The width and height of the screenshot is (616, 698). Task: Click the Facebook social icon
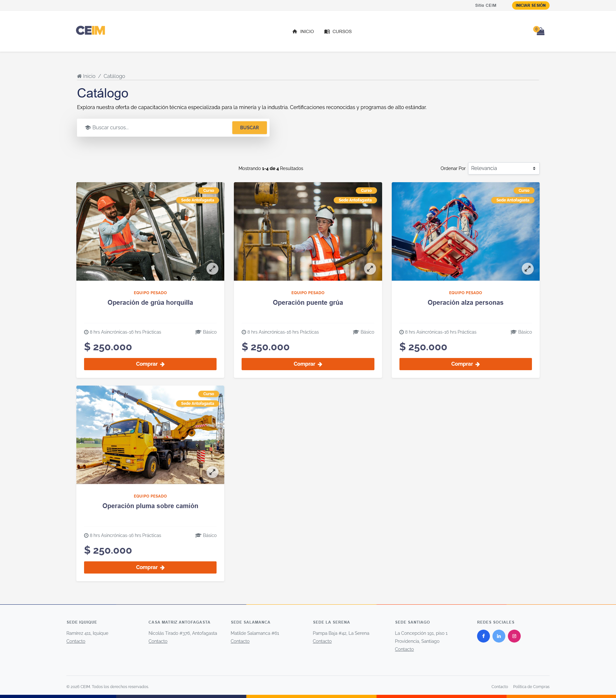tap(483, 636)
